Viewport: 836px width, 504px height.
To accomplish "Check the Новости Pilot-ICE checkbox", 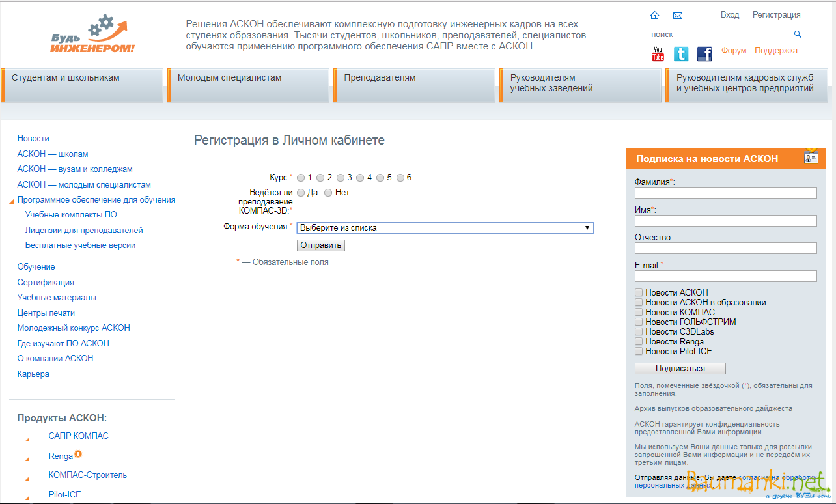I will (x=639, y=352).
